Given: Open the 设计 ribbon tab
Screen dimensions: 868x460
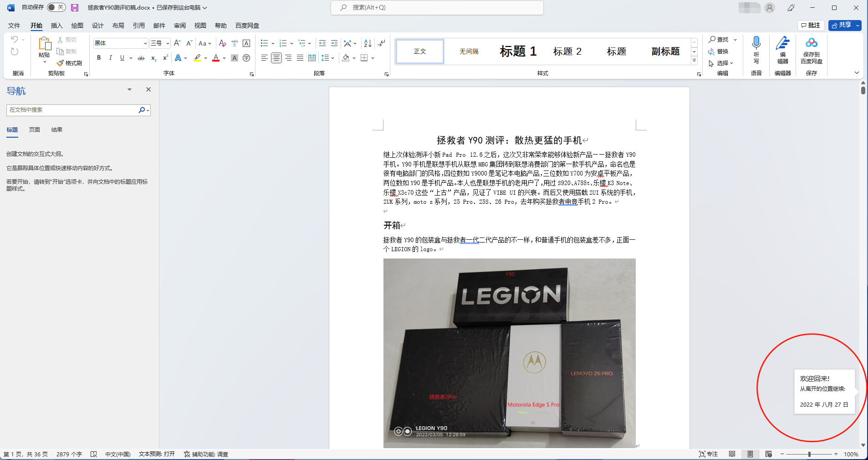Looking at the screenshot, I should pos(98,26).
